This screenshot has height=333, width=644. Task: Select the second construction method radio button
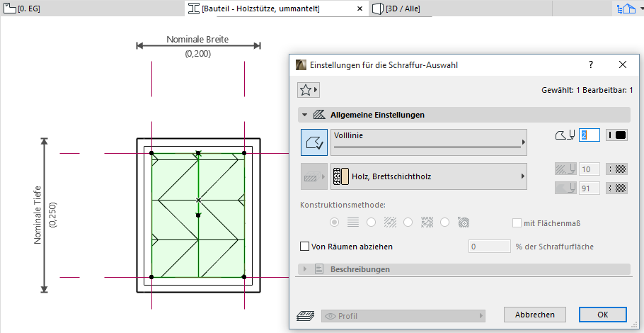click(x=372, y=222)
